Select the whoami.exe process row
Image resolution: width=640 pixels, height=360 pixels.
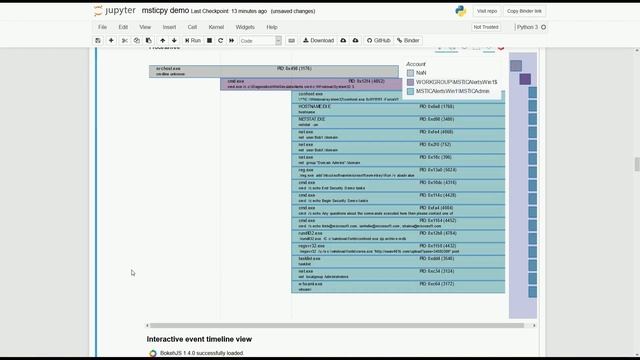tap(398, 286)
